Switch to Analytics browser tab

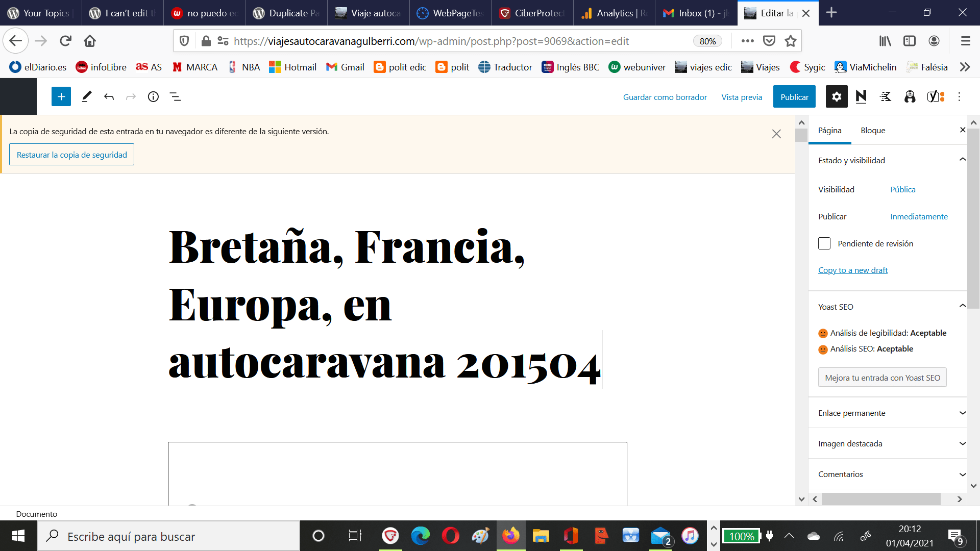tap(614, 13)
